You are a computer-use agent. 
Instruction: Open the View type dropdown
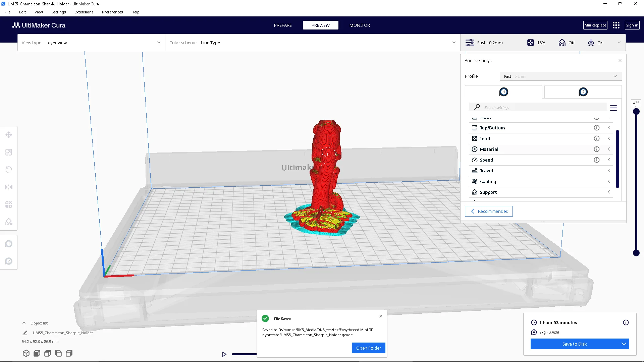coord(91,43)
